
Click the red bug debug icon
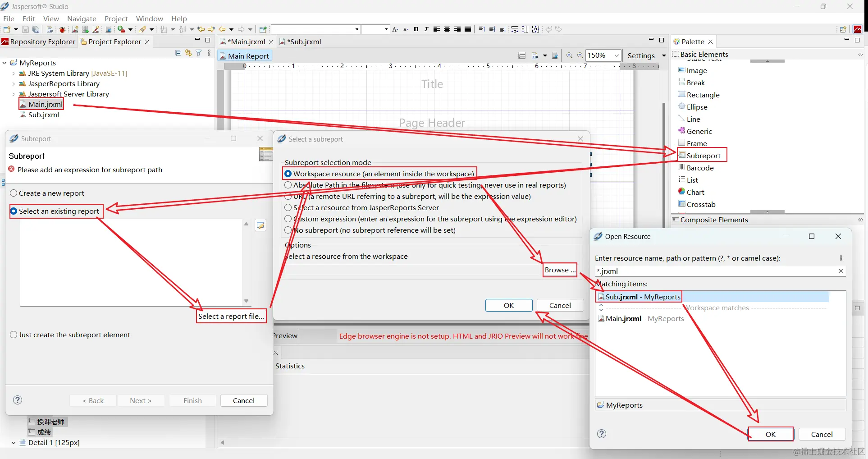tap(62, 29)
